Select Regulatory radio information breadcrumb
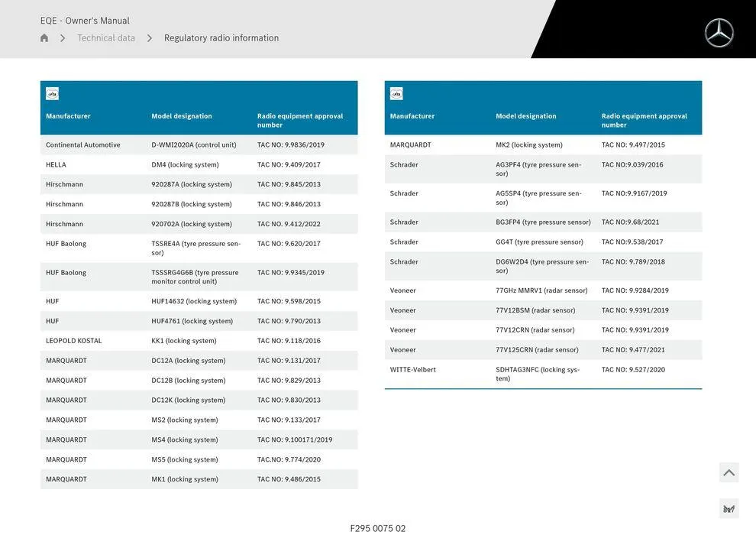The width and height of the screenshot is (756, 535). click(x=221, y=38)
